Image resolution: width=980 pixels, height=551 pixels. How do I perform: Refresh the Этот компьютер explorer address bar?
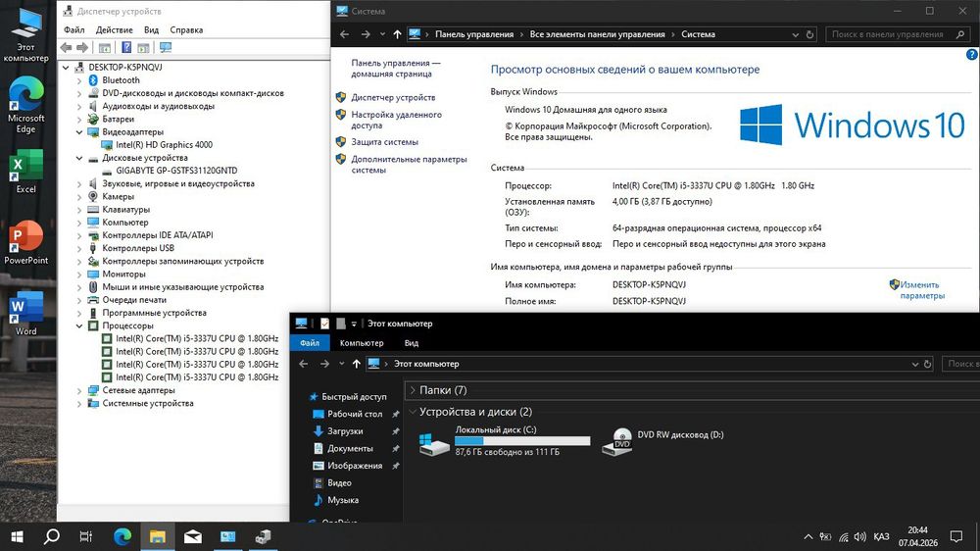click(927, 364)
